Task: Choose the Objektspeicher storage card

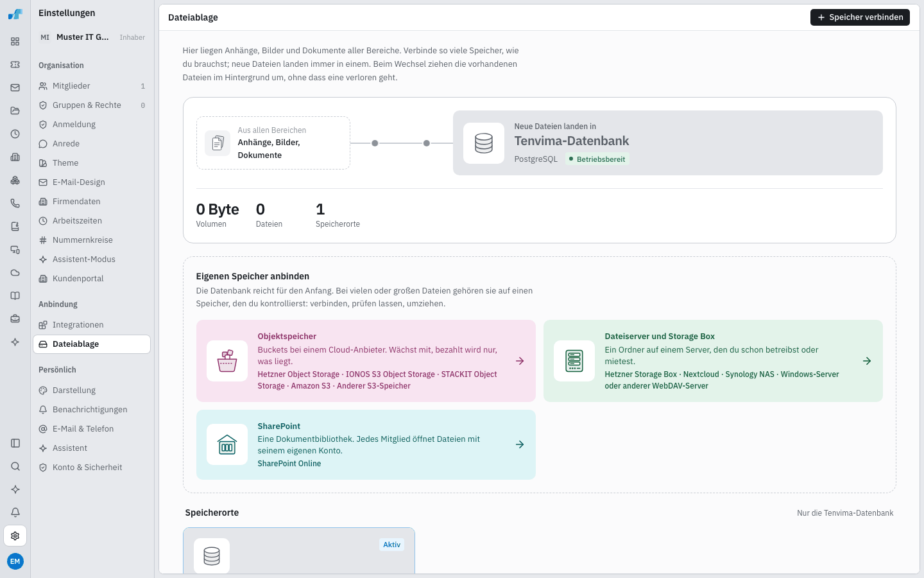Action: [366, 361]
